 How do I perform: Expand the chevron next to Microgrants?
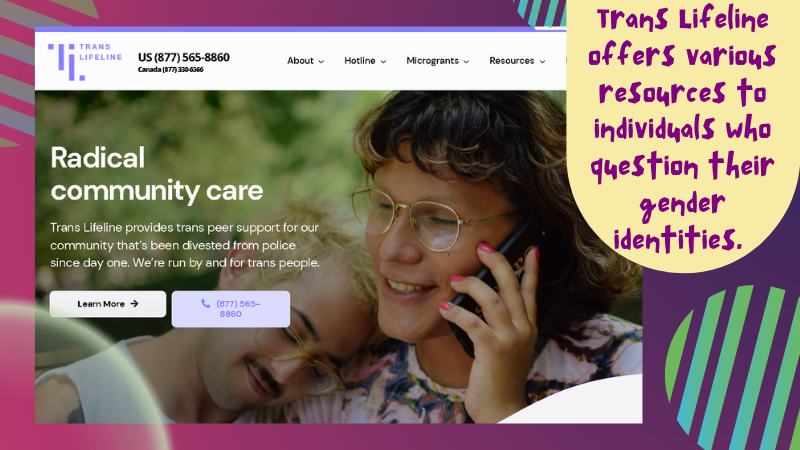click(466, 61)
